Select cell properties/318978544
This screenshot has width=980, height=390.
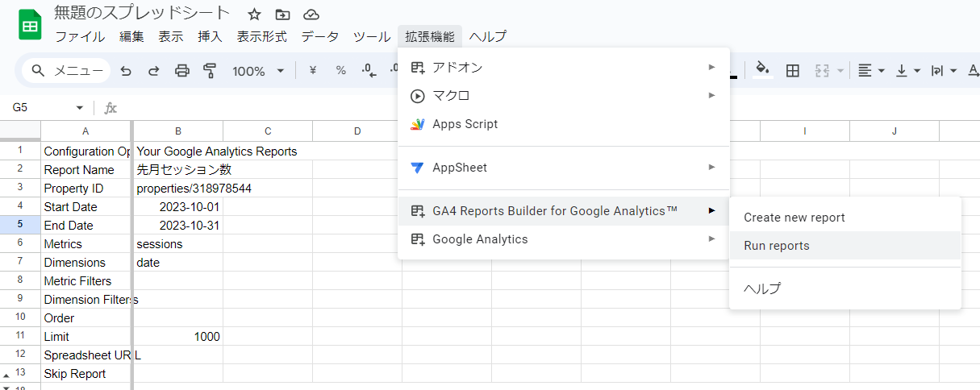[178, 189]
